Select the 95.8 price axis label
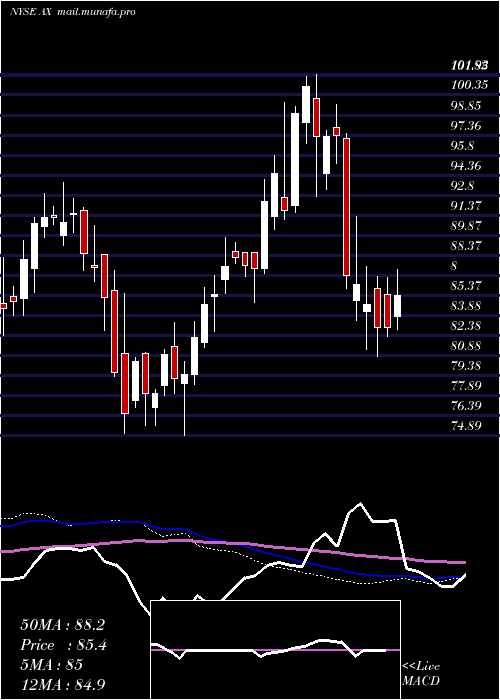 [x=462, y=146]
